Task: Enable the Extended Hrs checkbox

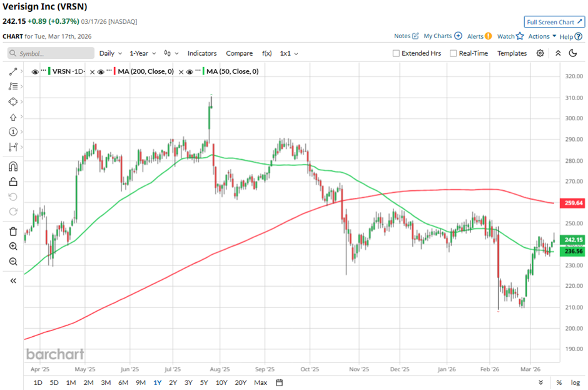Action: click(396, 54)
